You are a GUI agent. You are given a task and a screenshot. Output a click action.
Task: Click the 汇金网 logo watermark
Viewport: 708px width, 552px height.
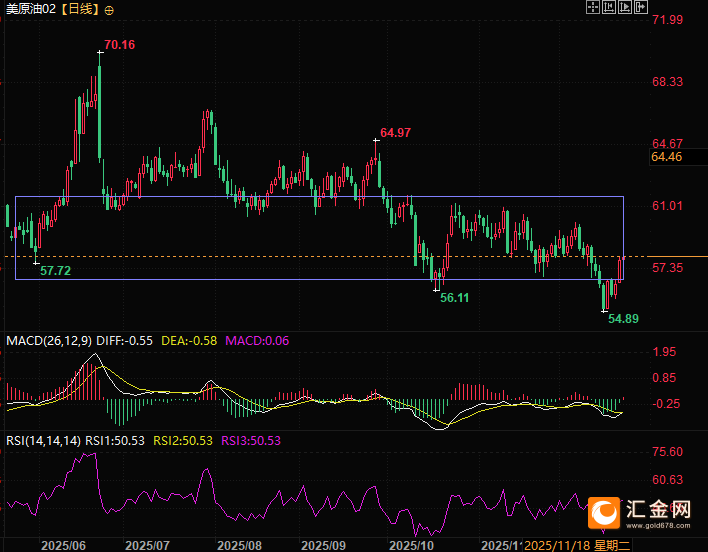pos(640,511)
